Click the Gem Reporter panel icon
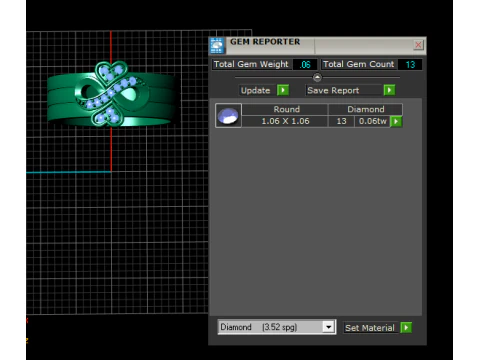480x360 pixels. point(217,46)
